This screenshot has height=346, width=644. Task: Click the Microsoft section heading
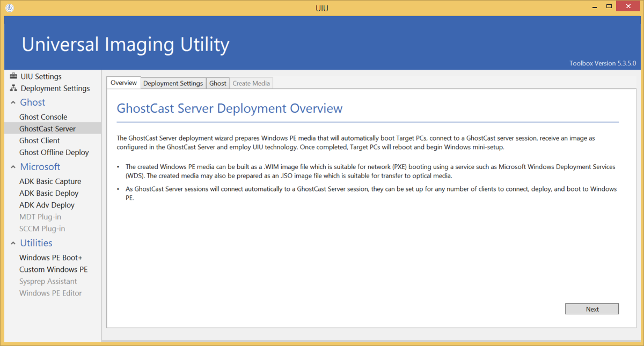point(40,167)
